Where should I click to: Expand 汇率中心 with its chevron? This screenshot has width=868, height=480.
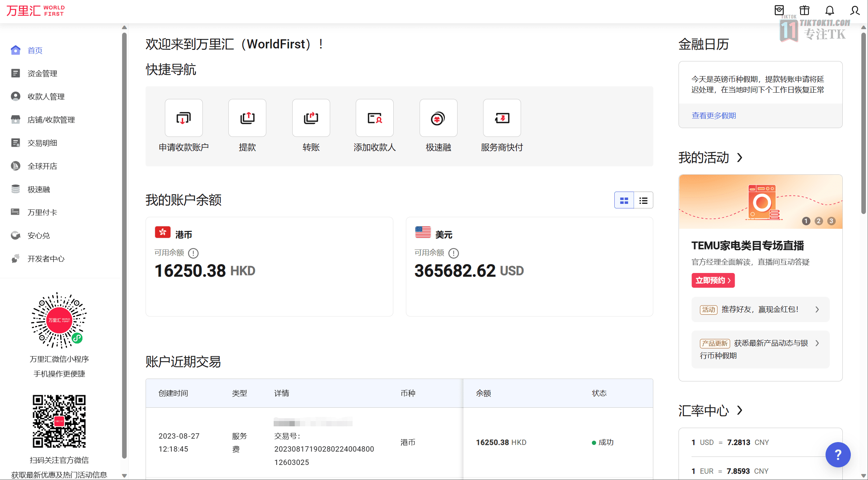coord(740,410)
